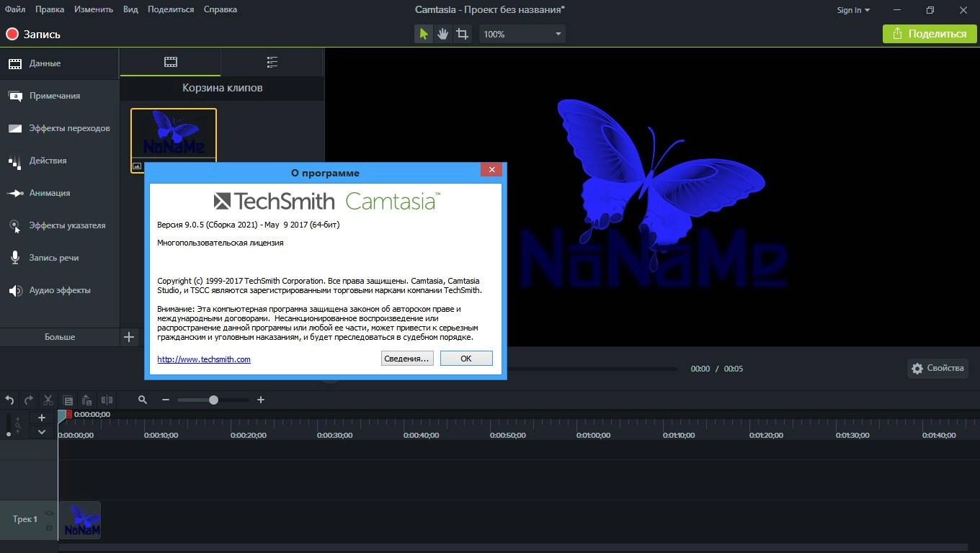Click the timeline Redo icon

point(29,400)
